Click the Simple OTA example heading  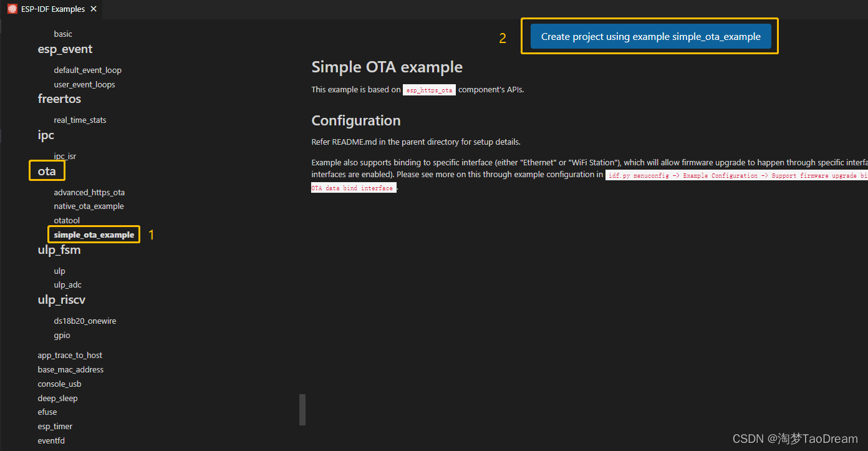point(387,67)
